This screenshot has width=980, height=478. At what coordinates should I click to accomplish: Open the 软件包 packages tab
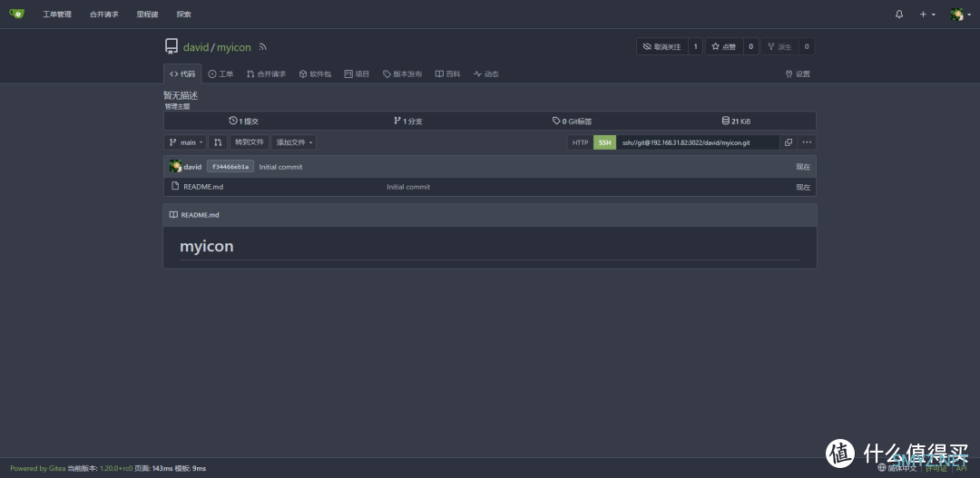(315, 73)
